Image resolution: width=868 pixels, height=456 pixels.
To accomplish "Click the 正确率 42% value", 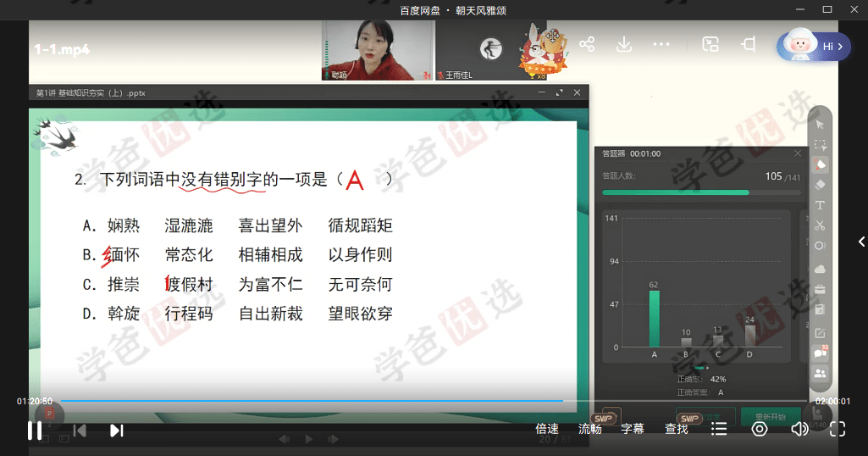I will (x=718, y=379).
